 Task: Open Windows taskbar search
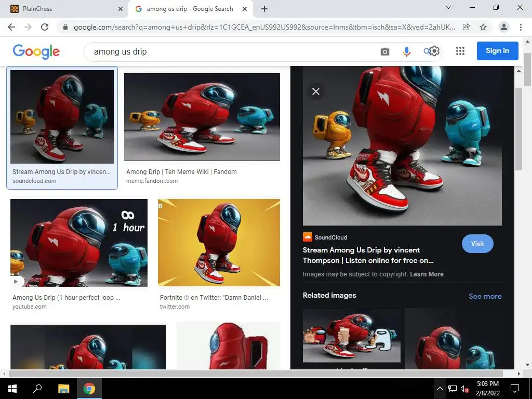coord(37,389)
